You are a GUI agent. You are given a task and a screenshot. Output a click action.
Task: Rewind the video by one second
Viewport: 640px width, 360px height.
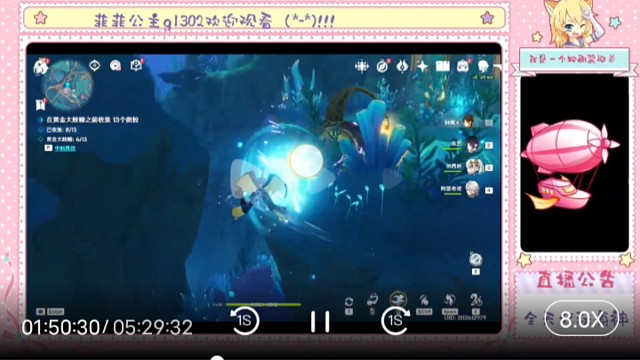(x=244, y=321)
